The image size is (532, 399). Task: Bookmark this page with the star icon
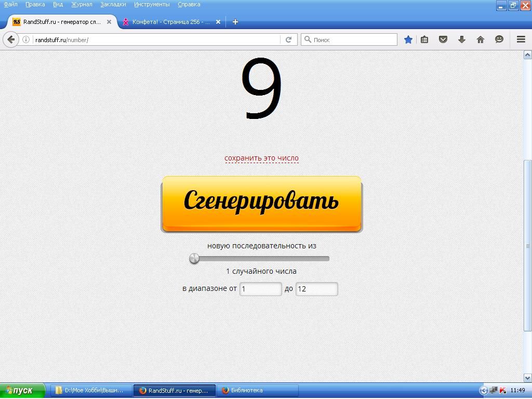point(408,39)
